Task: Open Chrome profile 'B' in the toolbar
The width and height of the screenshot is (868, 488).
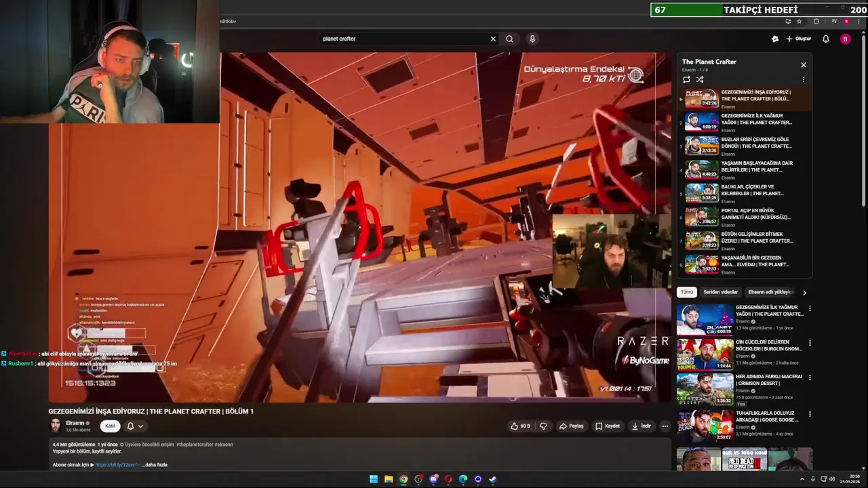Action: click(x=846, y=22)
